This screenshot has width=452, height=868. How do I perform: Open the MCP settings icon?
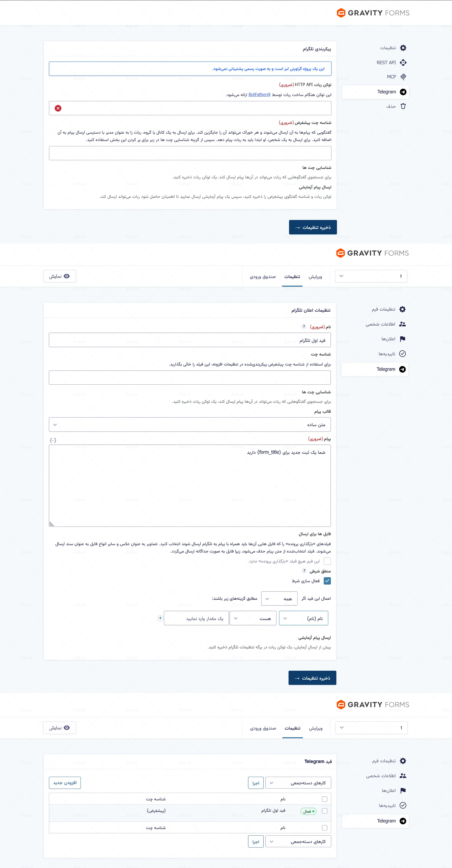coord(403,77)
